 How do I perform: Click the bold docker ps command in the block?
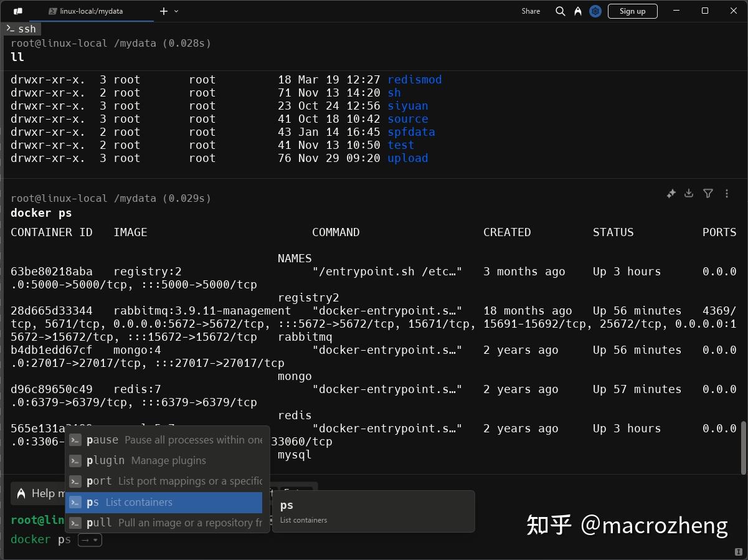pyautogui.click(x=41, y=213)
